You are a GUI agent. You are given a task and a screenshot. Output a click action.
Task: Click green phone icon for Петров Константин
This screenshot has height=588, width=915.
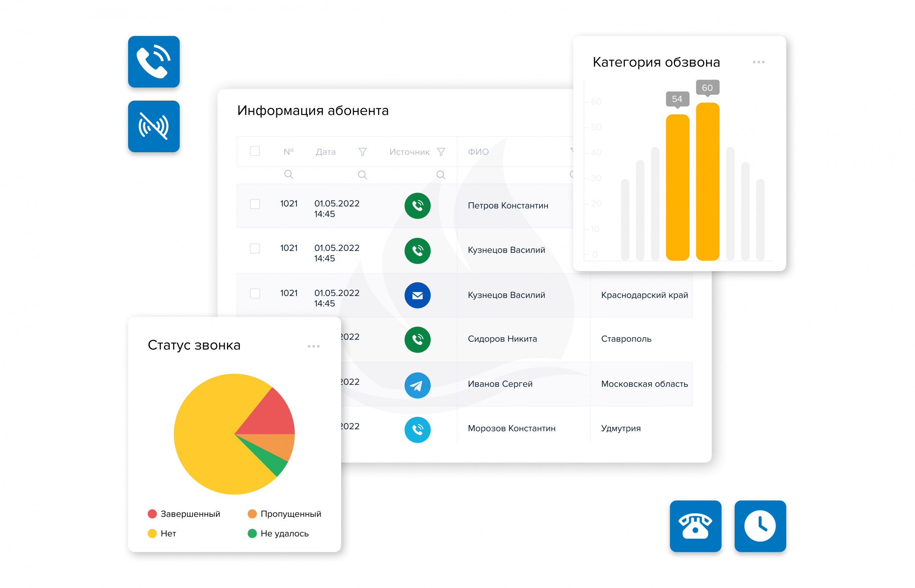(417, 206)
